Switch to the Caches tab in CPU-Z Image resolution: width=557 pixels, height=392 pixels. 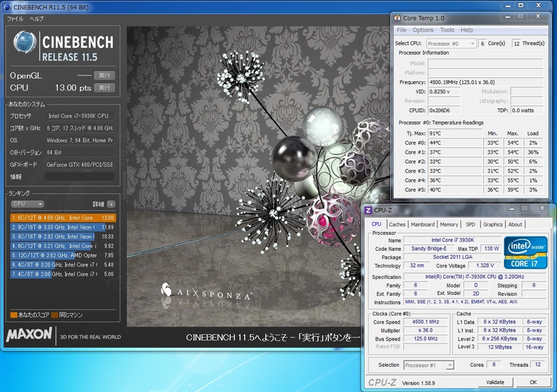(x=397, y=225)
